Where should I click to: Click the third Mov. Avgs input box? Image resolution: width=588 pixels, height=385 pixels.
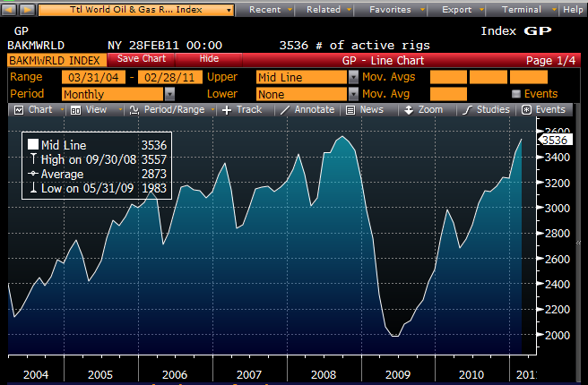pyautogui.click(x=528, y=77)
